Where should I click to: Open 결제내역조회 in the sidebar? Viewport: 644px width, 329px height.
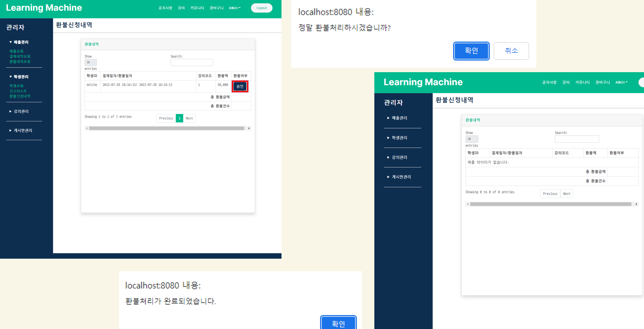20,56
